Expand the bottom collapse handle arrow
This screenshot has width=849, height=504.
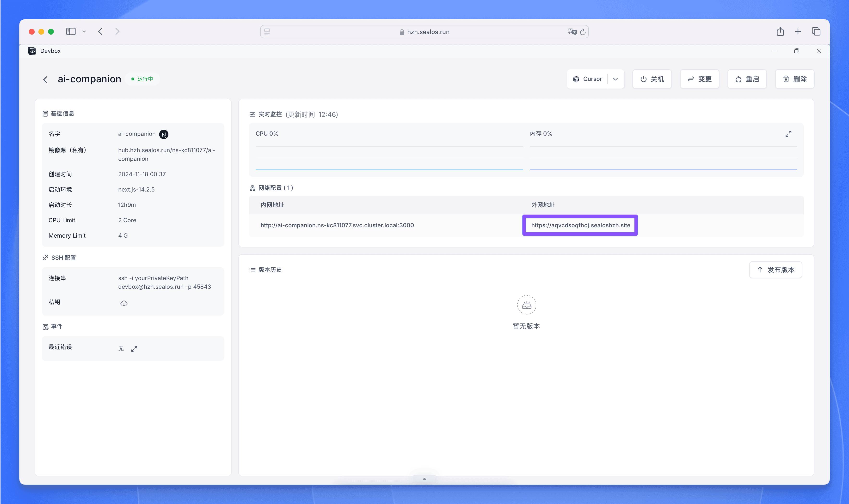(x=424, y=479)
